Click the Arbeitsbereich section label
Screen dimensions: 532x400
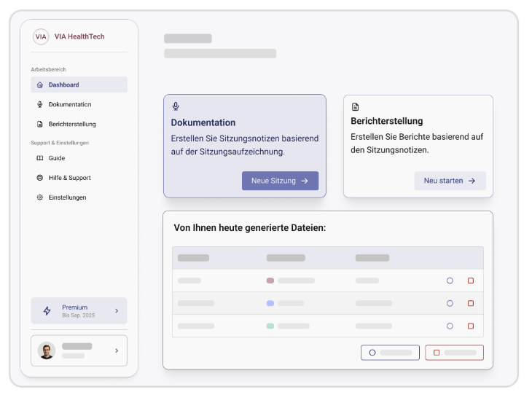click(49, 69)
